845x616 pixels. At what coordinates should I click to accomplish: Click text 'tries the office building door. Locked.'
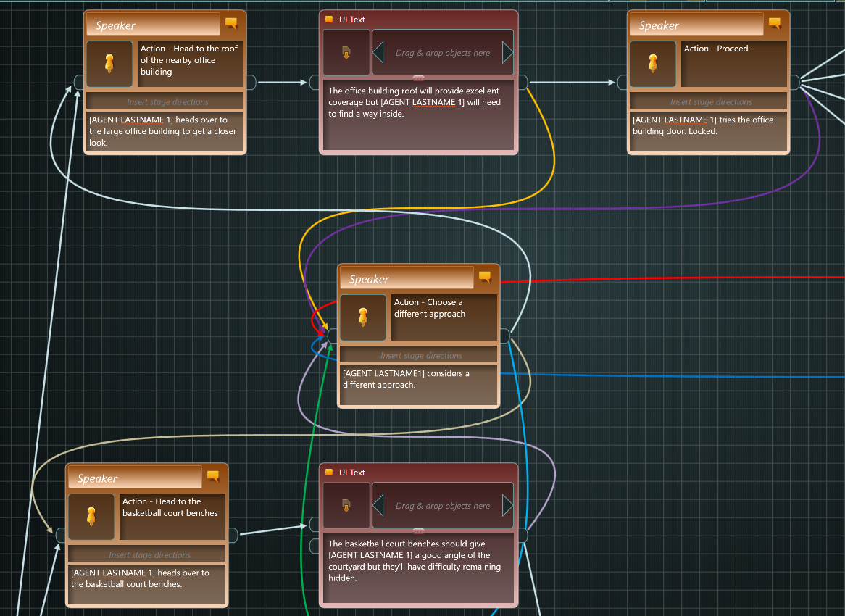point(703,125)
